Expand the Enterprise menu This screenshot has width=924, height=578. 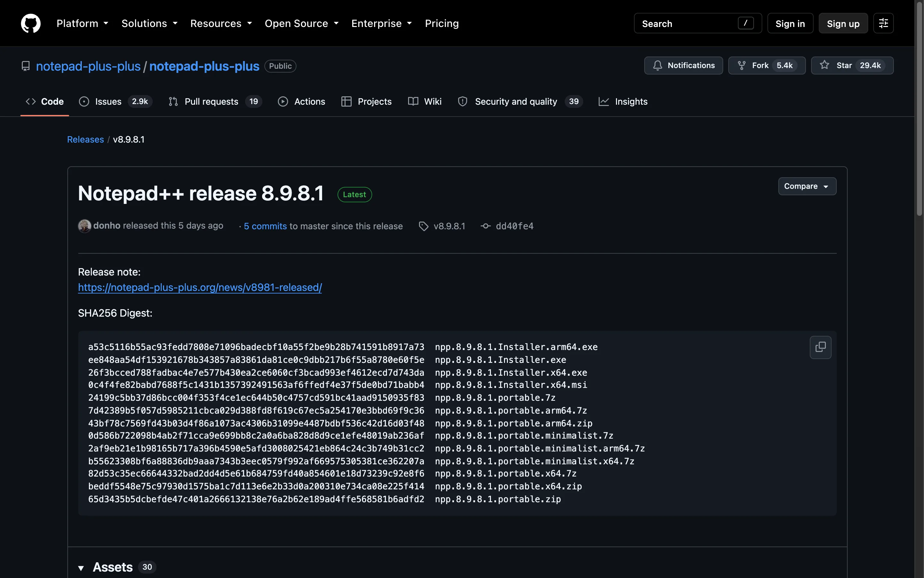381,23
